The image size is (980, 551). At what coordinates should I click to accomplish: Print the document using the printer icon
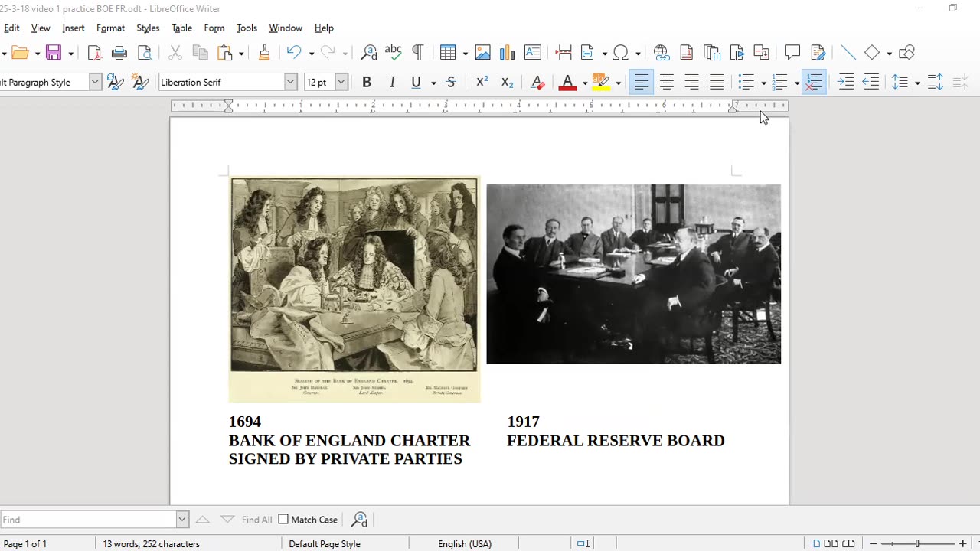pyautogui.click(x=119, y=53)
